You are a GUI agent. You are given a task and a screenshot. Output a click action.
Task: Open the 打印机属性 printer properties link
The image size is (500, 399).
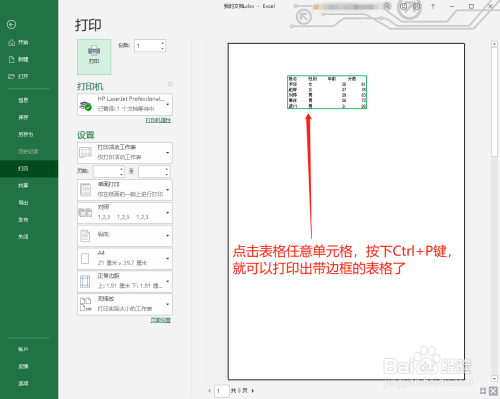pyautogui.click(x=158, y=120)
